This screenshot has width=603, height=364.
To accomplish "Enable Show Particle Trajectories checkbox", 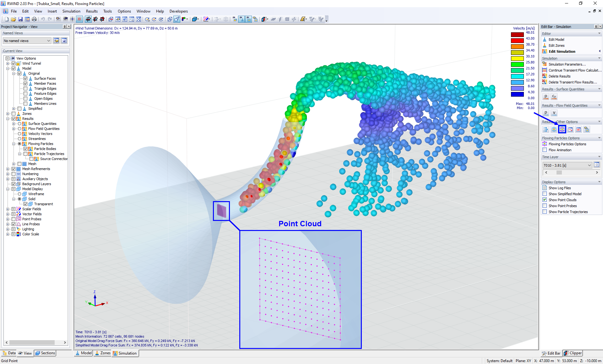I will tap(545, 212).
